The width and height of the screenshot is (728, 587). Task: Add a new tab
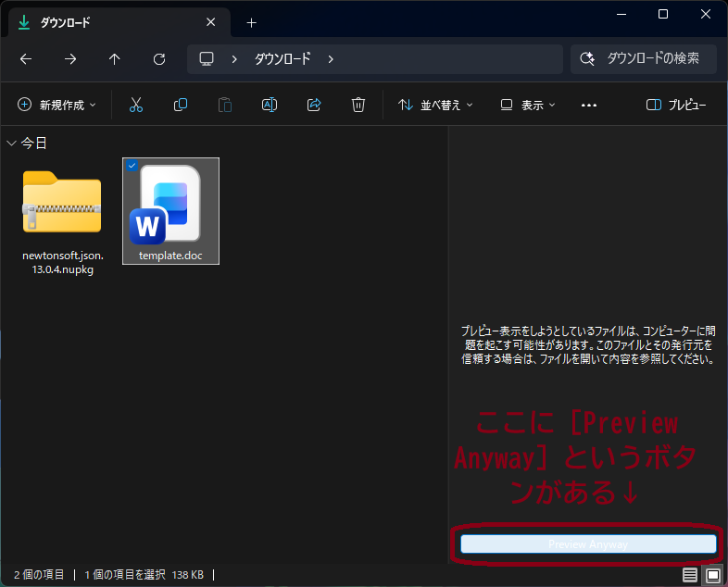click(x=251, y=23)
